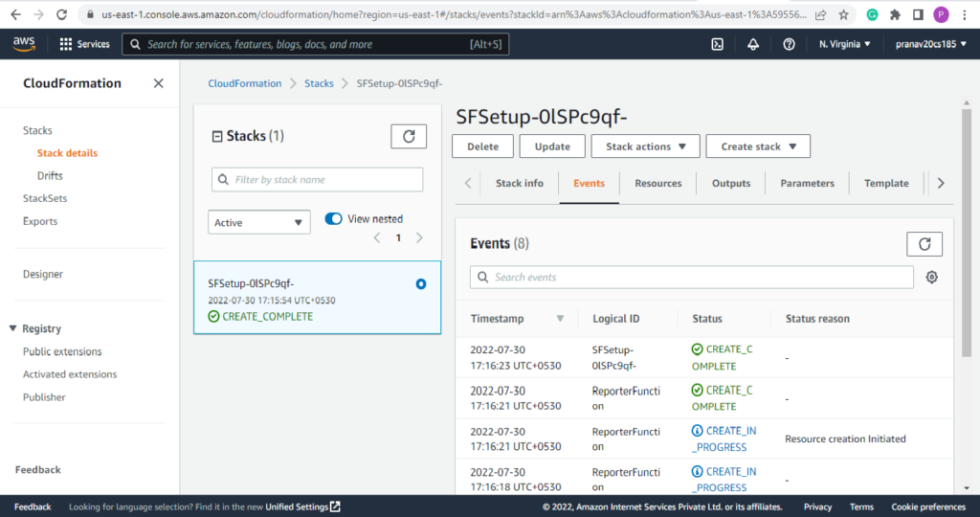Switch to the Resources tab

point(658,183)
